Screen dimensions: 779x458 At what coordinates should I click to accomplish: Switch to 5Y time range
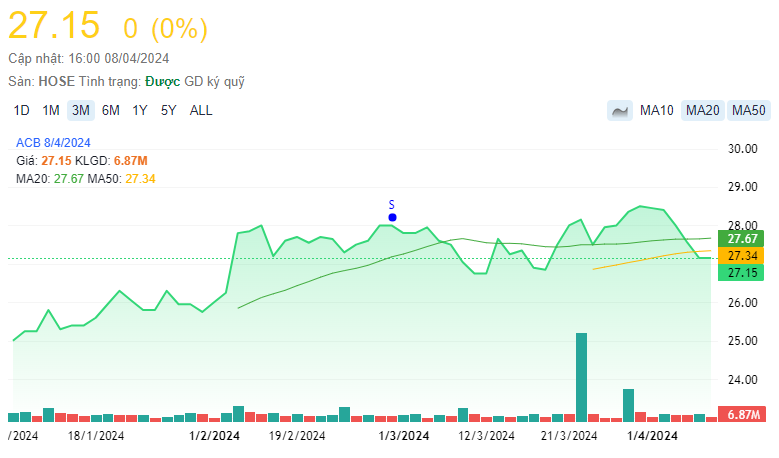(169, 111)
